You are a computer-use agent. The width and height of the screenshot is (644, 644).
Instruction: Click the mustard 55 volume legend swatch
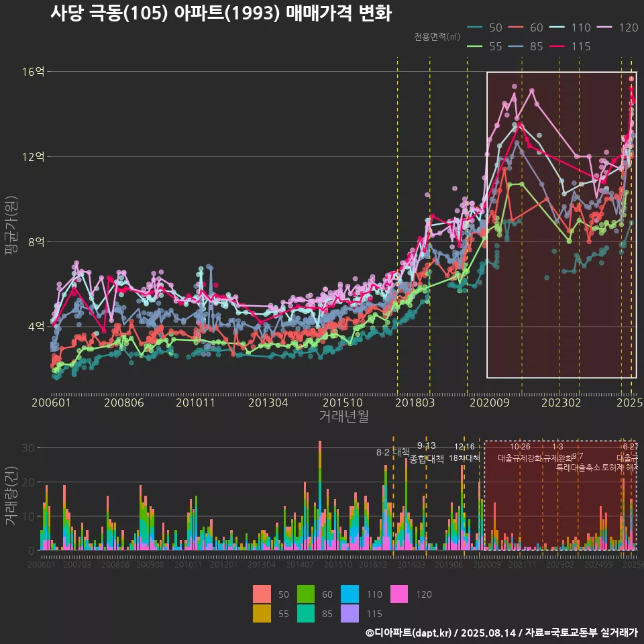coord(262,613)
